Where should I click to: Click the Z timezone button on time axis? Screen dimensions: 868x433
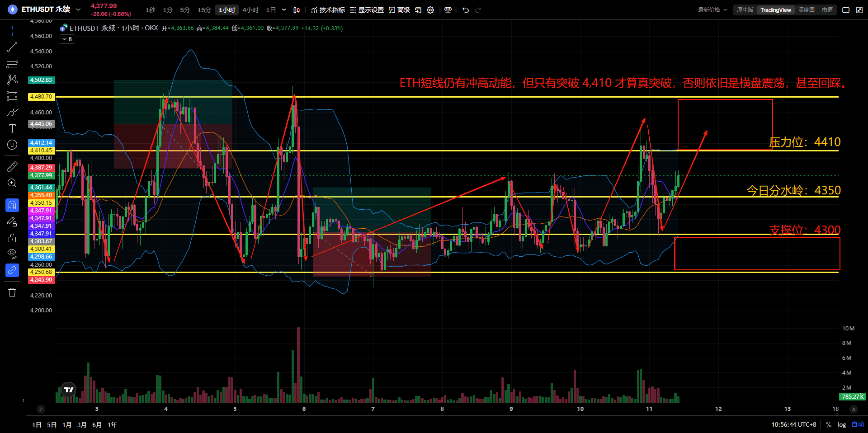pyautogui.click(x=41, y=409)
